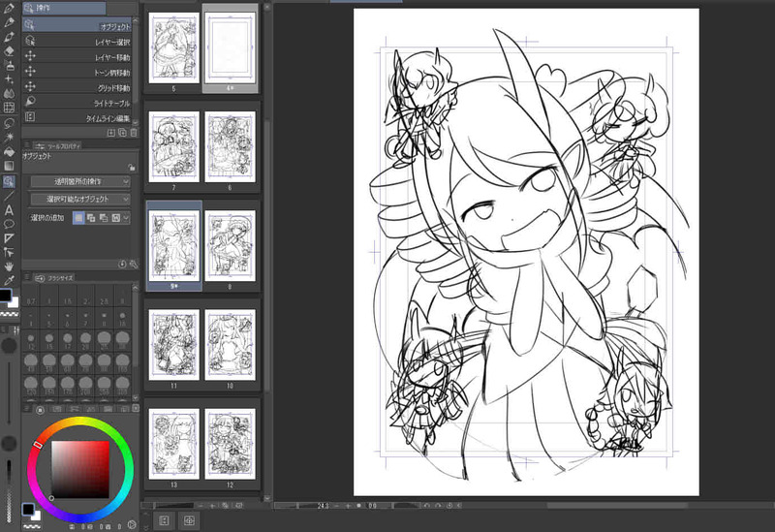Select the Layer select sub tool (レイヤー選択)
775x532 pixels.
pyautogui.click(x=77, y=42)
